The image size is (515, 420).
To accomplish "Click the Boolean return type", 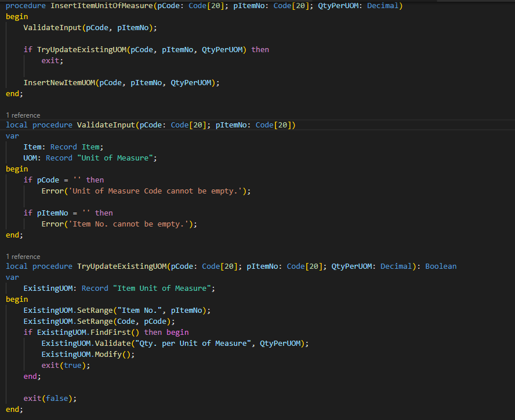I will click(x=441, y=266).
